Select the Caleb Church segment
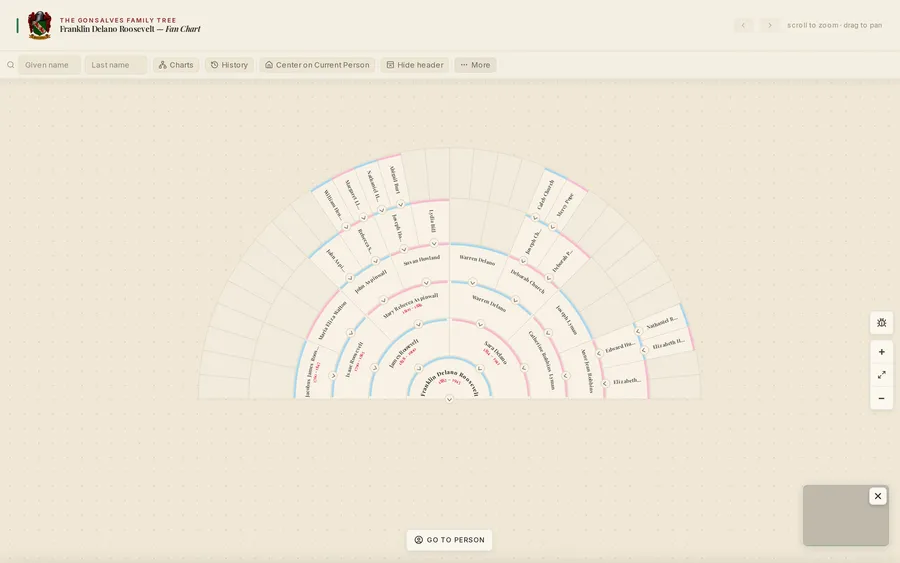The width and height of the screenshot is (900, 563). tap(545, 195)
